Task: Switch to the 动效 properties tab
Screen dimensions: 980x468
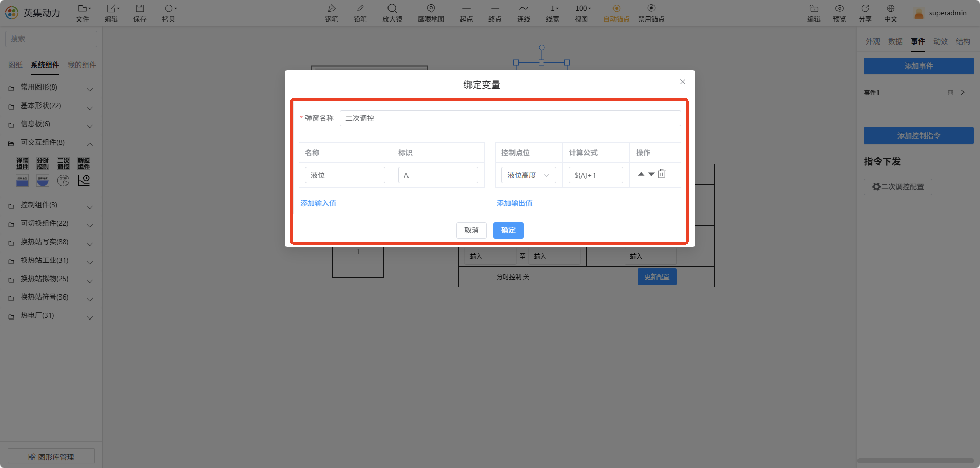Action: click(941, 41)
